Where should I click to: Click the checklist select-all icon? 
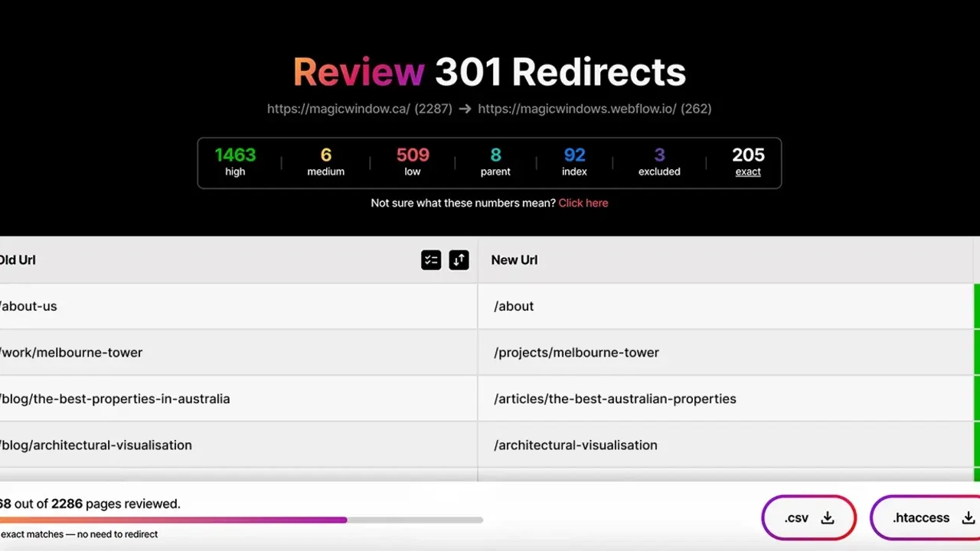[x=431, y=260]
